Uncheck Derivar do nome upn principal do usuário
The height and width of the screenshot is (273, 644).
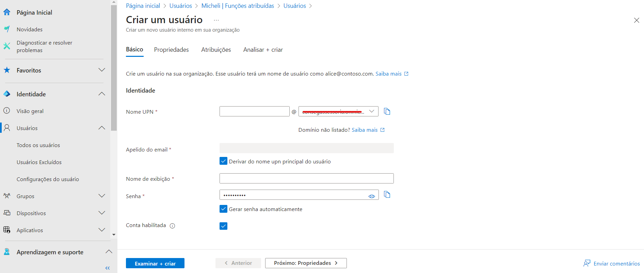(x=223, y=161)
